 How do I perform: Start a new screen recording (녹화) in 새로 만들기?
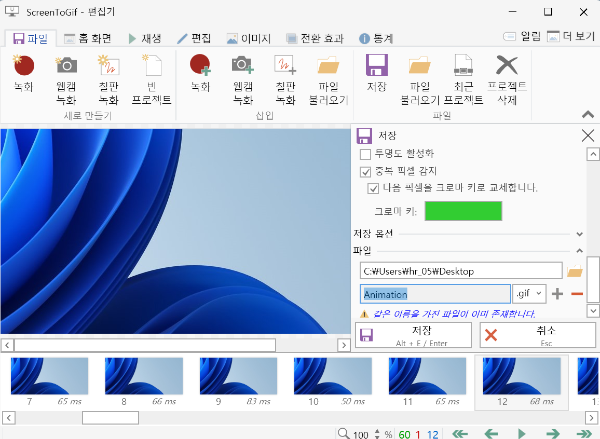[x=23, y=73]
